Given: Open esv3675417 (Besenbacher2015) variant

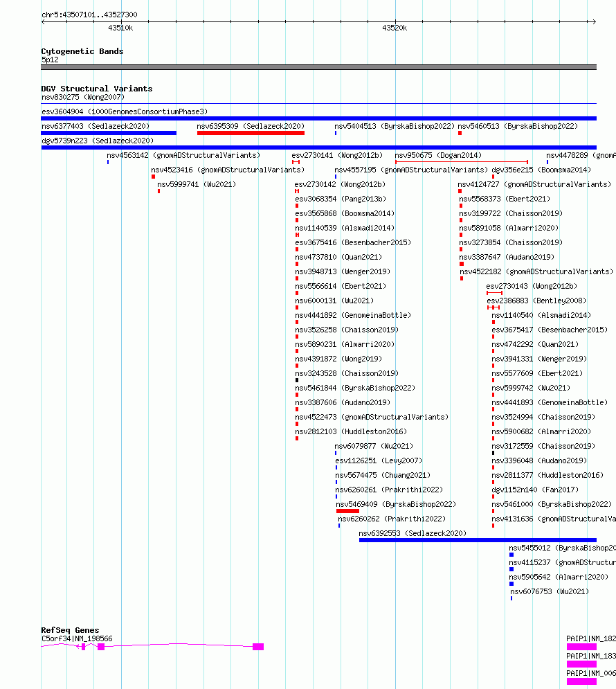Looking at the screenshot, I should point(550,329).
